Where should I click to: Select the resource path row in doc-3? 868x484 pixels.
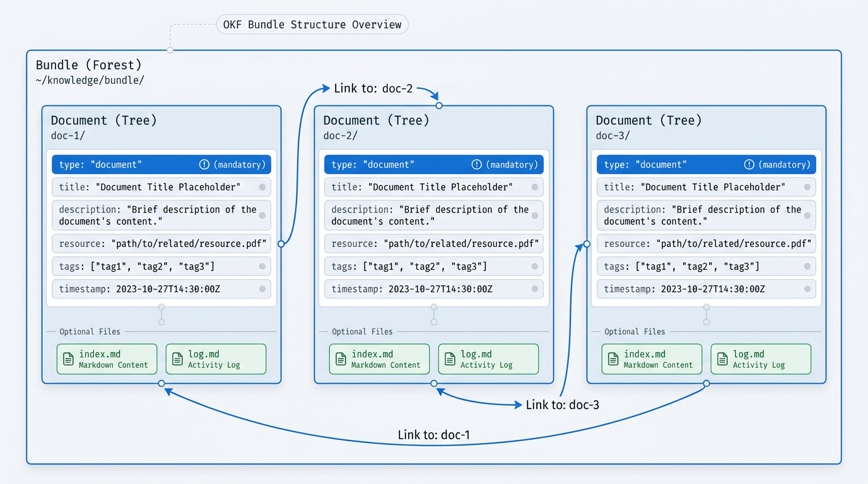tap(707, 244)
